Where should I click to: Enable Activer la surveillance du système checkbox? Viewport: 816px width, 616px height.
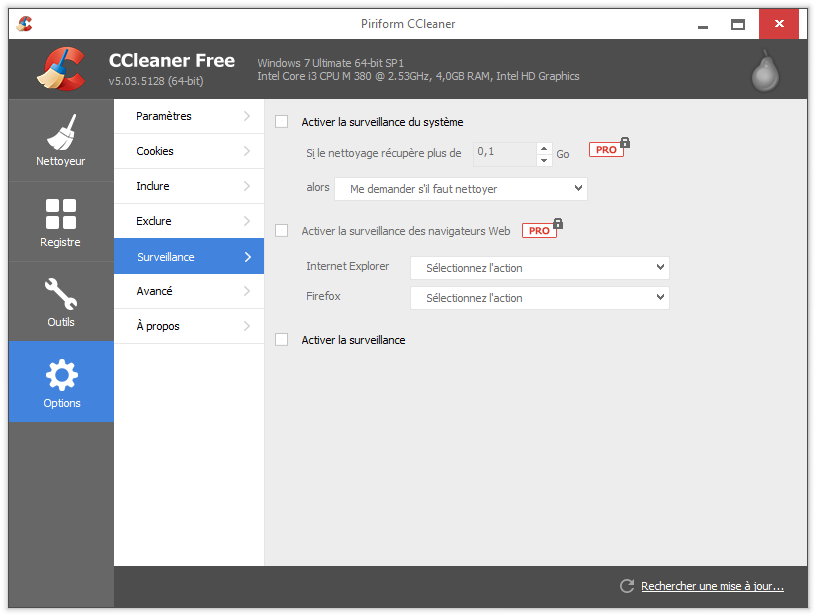pyautogui.click(x=281, y=122)
